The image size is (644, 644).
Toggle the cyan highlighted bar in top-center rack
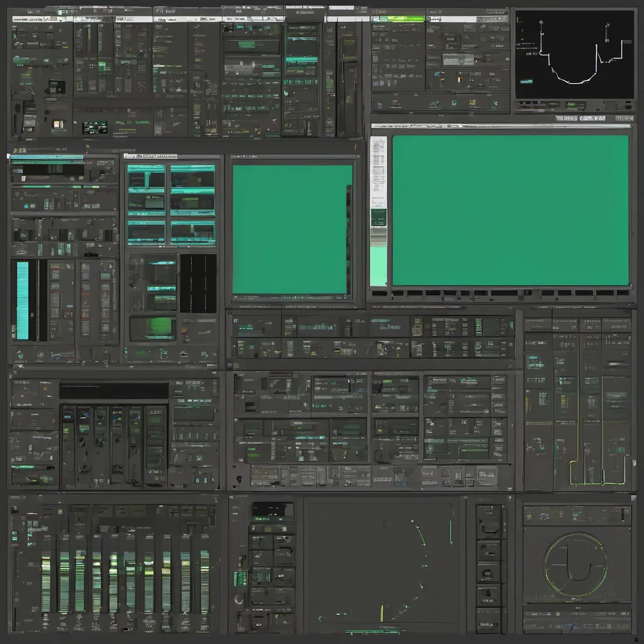pyautogui.click(x=301, y=60)
